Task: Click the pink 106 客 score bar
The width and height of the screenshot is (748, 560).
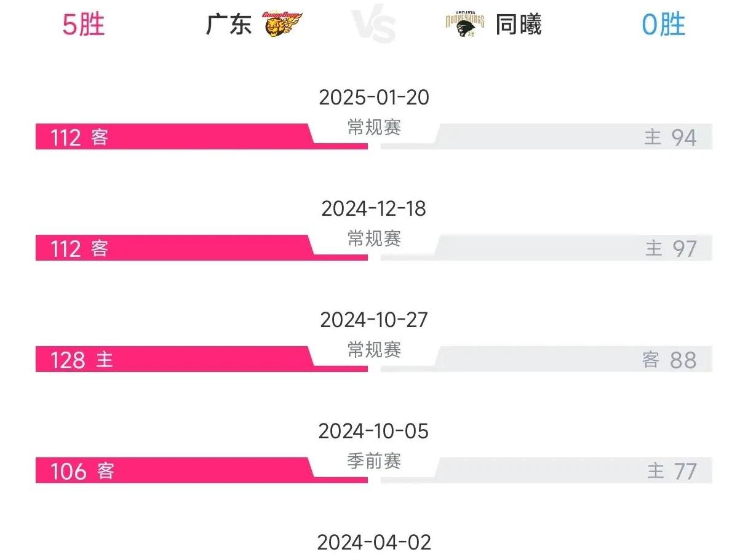Action: click(x=202, y=470)
